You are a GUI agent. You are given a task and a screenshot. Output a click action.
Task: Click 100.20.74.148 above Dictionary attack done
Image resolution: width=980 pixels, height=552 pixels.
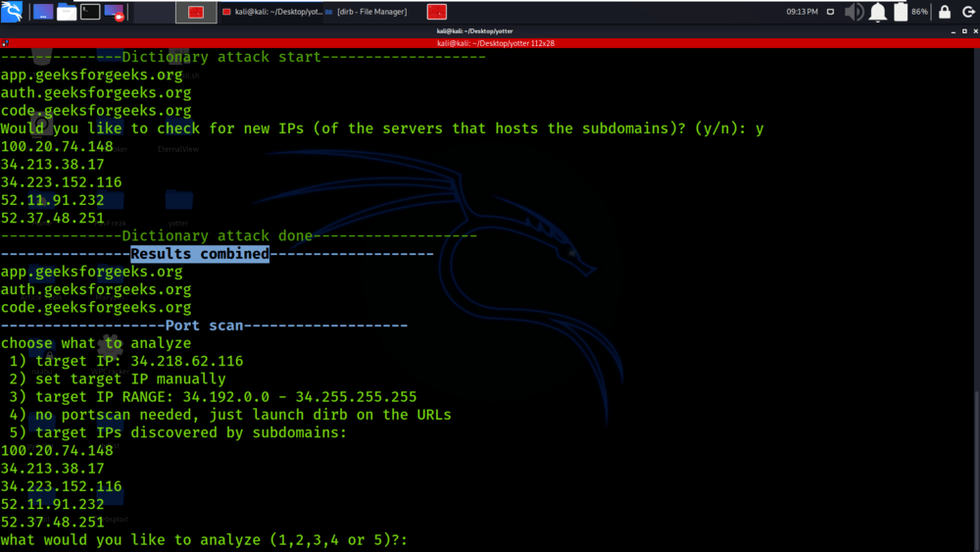click(57, 146)
